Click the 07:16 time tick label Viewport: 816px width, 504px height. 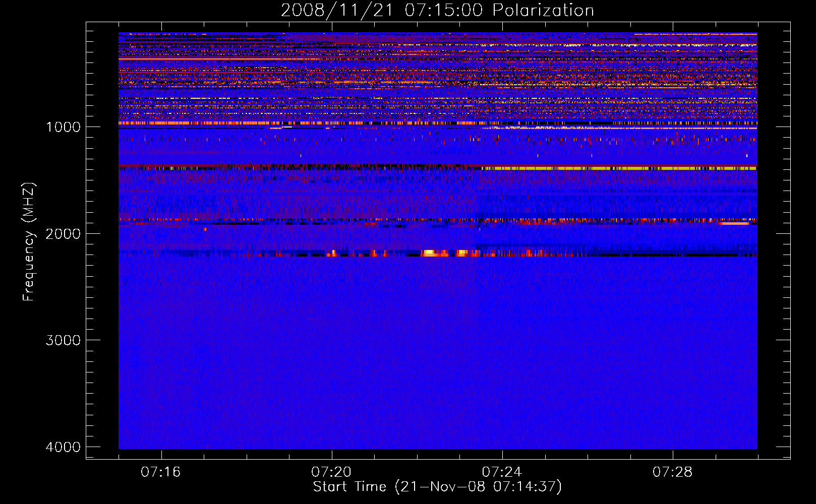click(x=161, y=472)
